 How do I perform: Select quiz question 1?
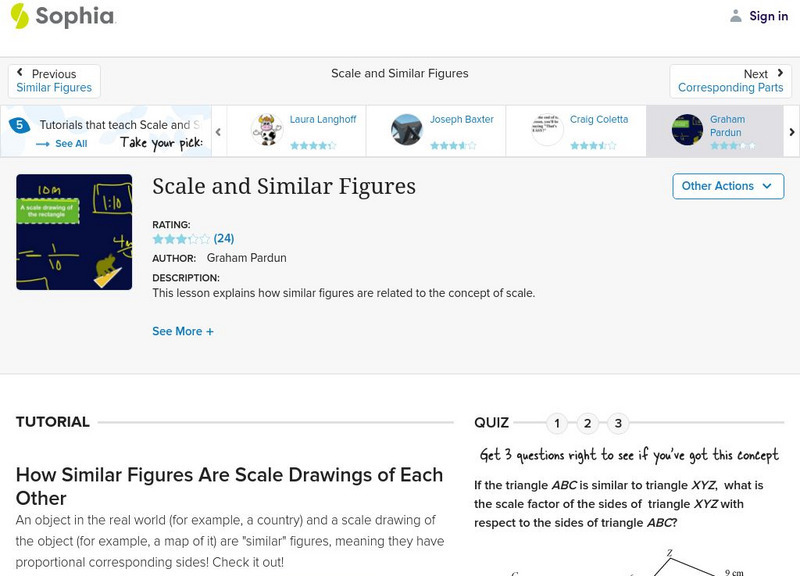557,423
